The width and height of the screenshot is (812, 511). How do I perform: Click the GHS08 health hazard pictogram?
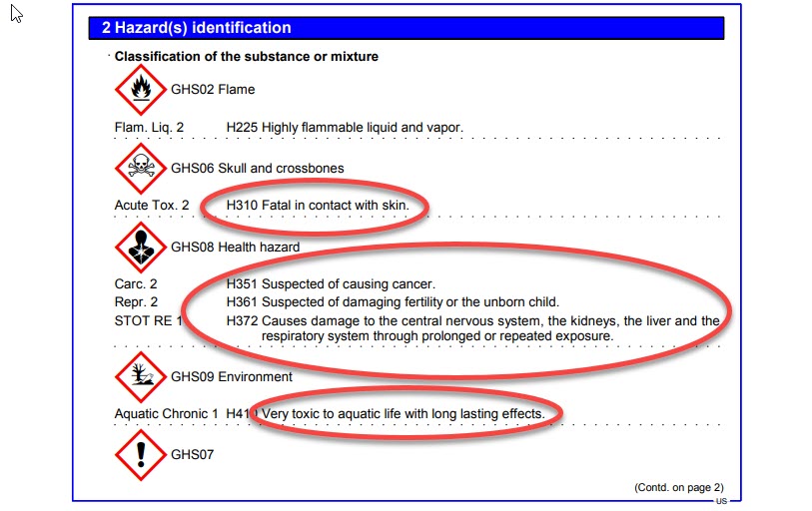coord(141,248)
